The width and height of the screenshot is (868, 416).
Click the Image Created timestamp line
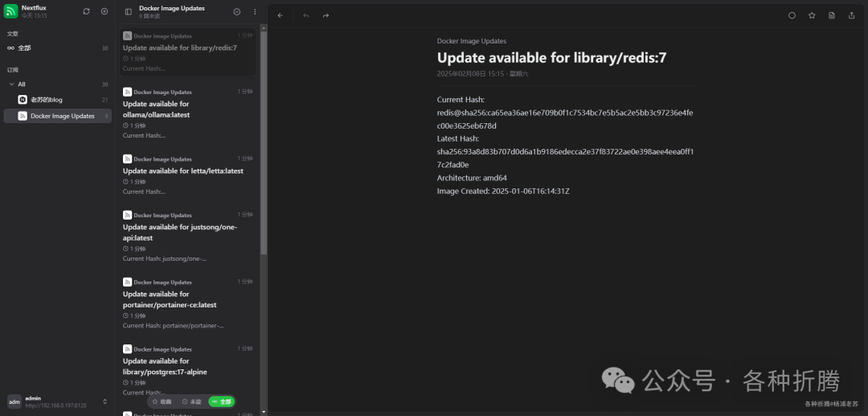coord(503,192)
